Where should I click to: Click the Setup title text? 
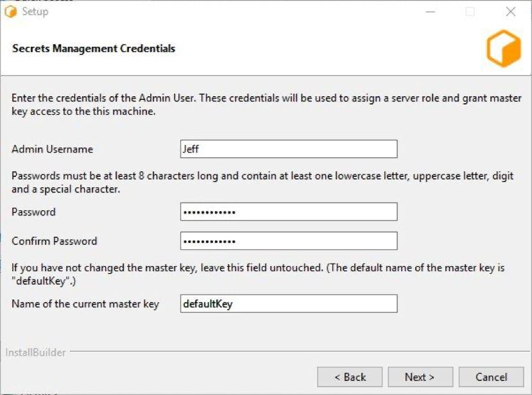point(35,12)
